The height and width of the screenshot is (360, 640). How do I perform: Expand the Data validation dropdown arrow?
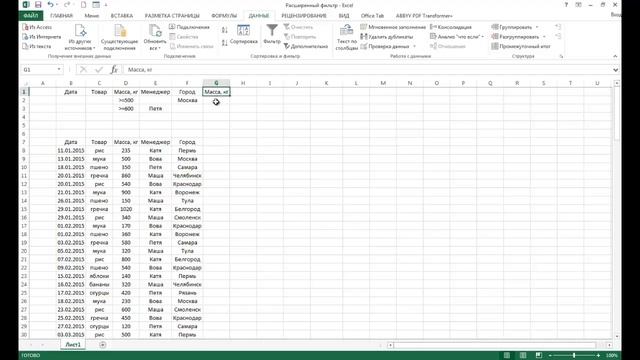pyautogui.click(x=415, y=47)
